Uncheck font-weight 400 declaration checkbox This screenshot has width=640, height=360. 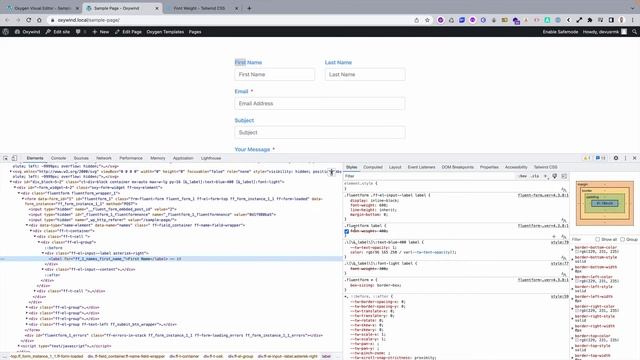coord(347,231)
